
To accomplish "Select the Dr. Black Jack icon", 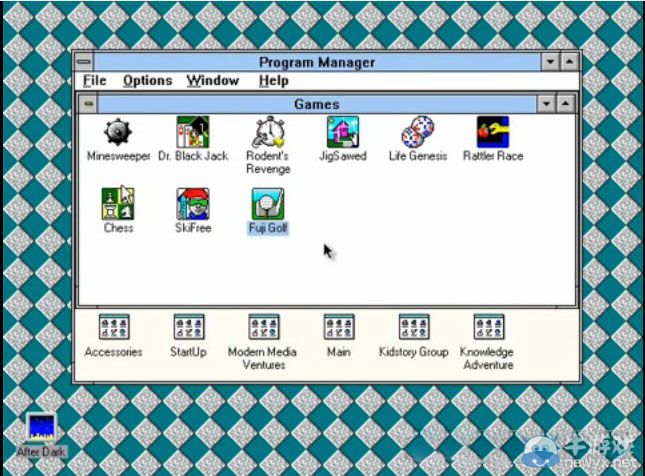I will click(193, 132).
